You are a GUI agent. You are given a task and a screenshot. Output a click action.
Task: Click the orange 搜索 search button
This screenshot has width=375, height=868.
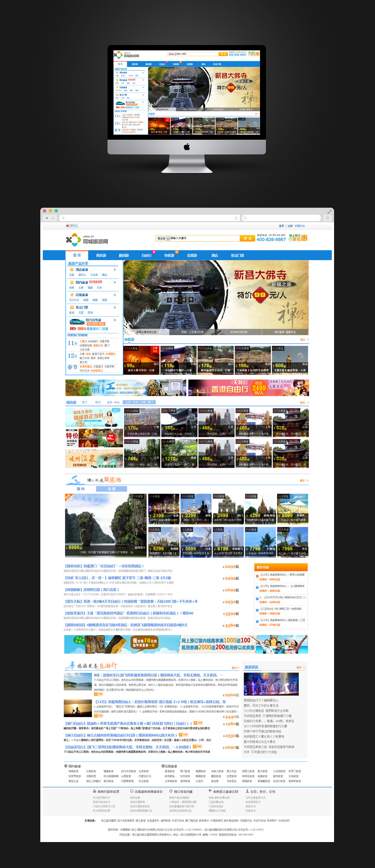pyautogui.click(x=247, y=238)
